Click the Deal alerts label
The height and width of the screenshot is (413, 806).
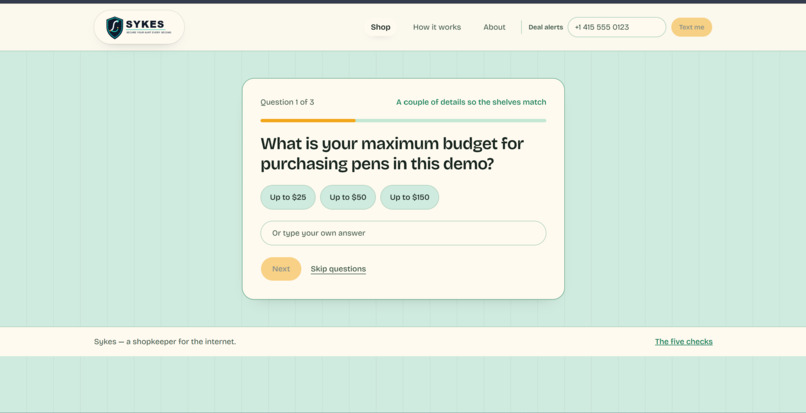coord(545,27)
